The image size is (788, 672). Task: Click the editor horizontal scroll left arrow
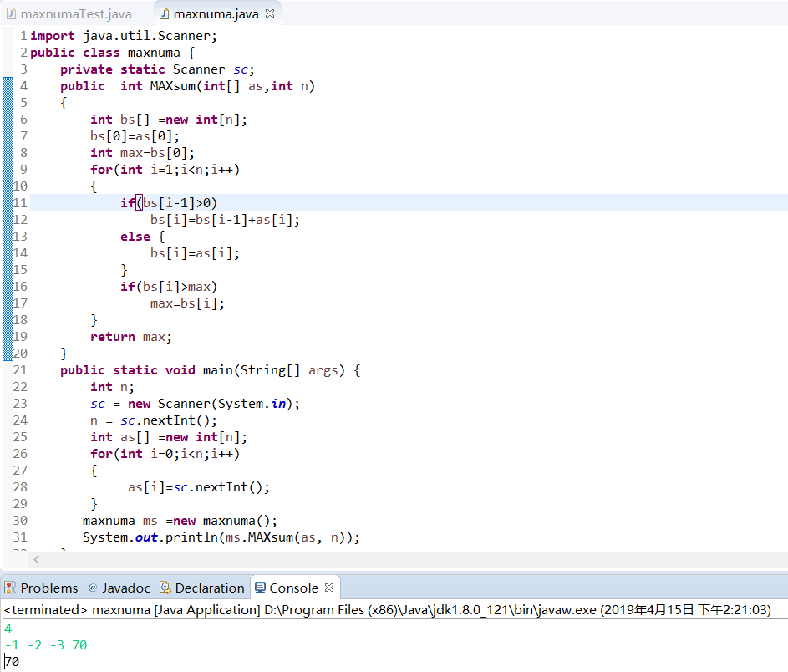37,559
